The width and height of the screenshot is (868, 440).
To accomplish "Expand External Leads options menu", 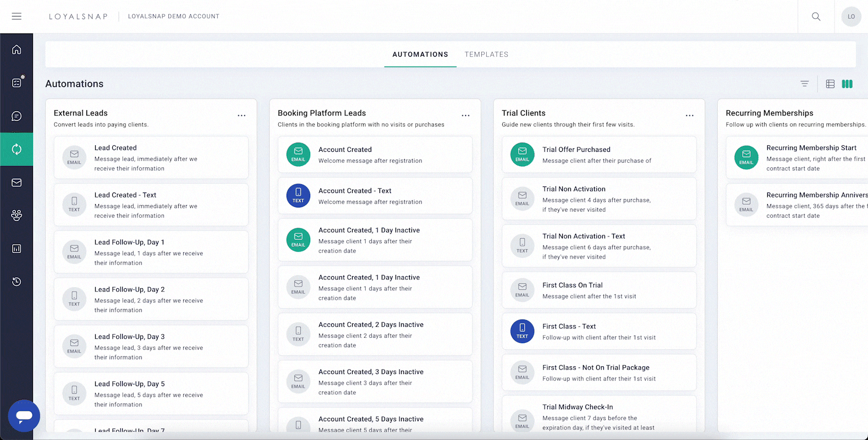I will 241,116.
